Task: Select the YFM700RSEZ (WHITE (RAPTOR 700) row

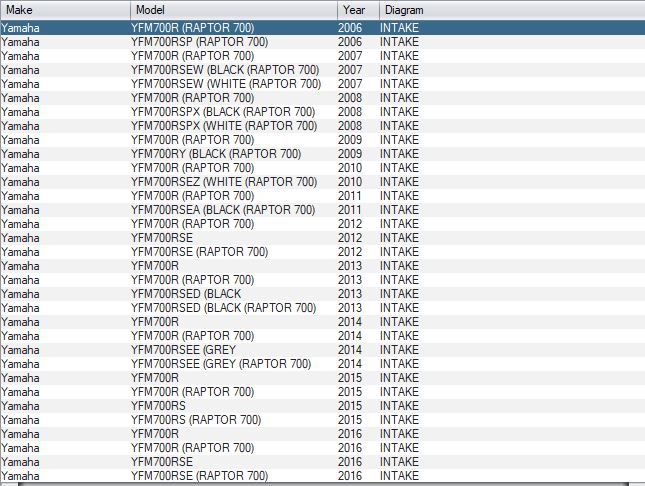Action: pos(322,181)
